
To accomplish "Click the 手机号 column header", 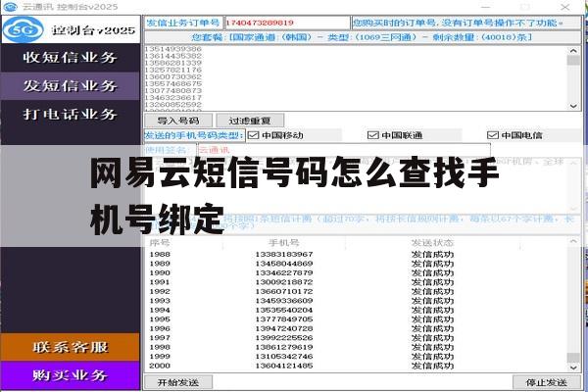I will point(284,243).
